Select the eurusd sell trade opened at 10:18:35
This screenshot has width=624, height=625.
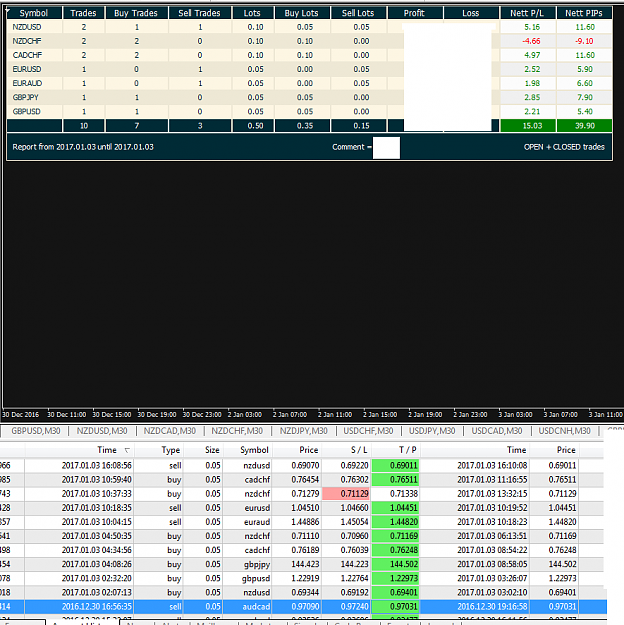coord(301,508)
